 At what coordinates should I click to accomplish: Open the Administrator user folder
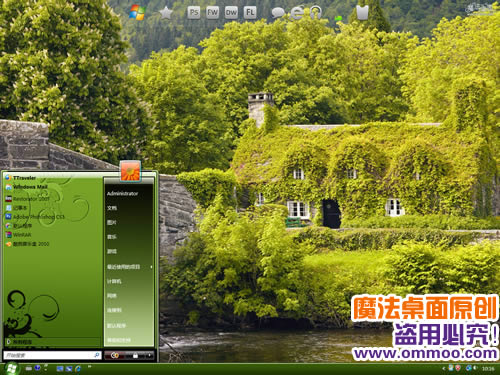point(122,193)
